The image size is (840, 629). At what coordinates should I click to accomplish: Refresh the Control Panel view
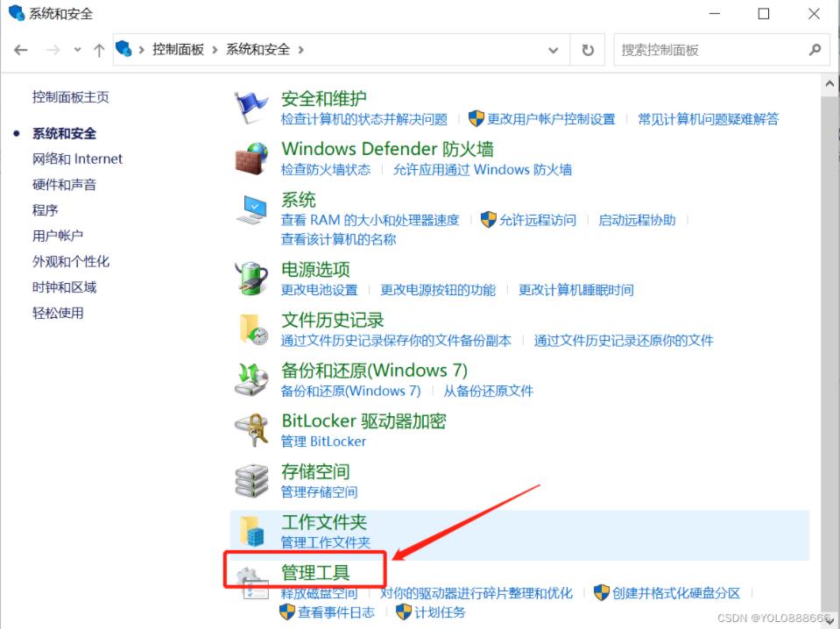[588, 50]
